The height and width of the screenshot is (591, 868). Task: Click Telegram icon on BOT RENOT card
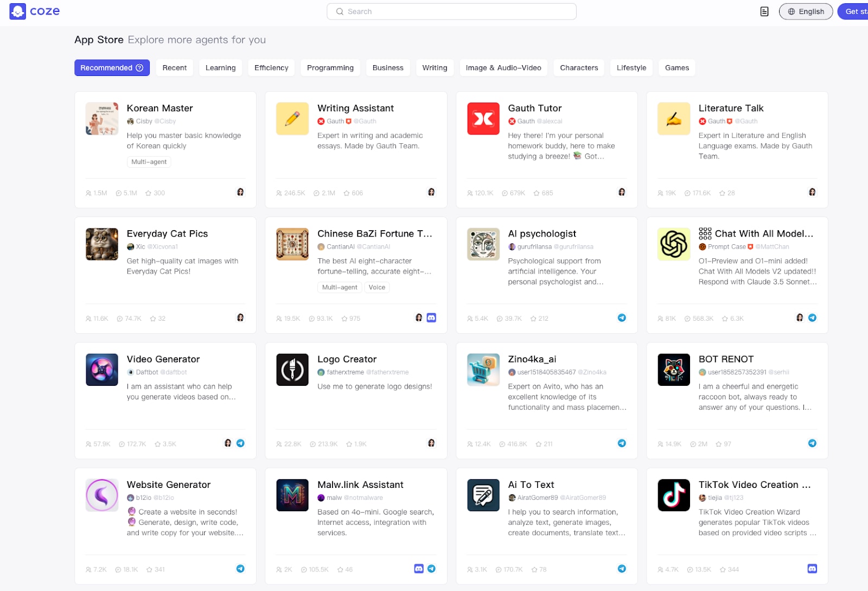(812, 443)
